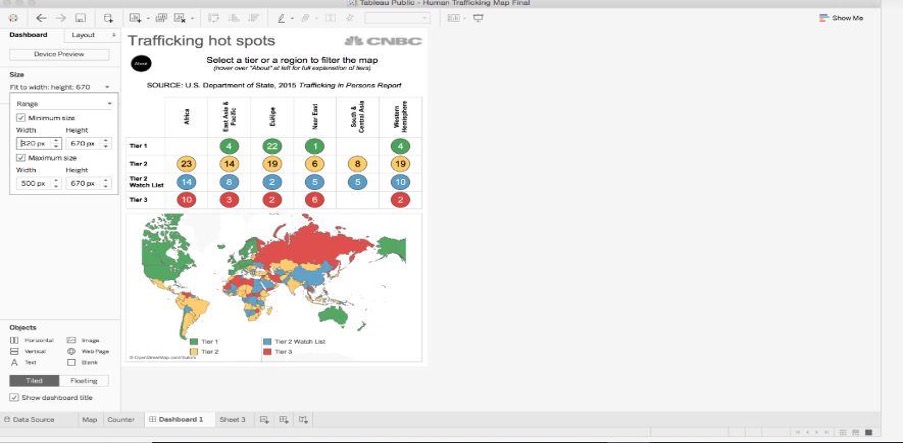Click the Show tabs status bar icon

(x=869, y=432)
